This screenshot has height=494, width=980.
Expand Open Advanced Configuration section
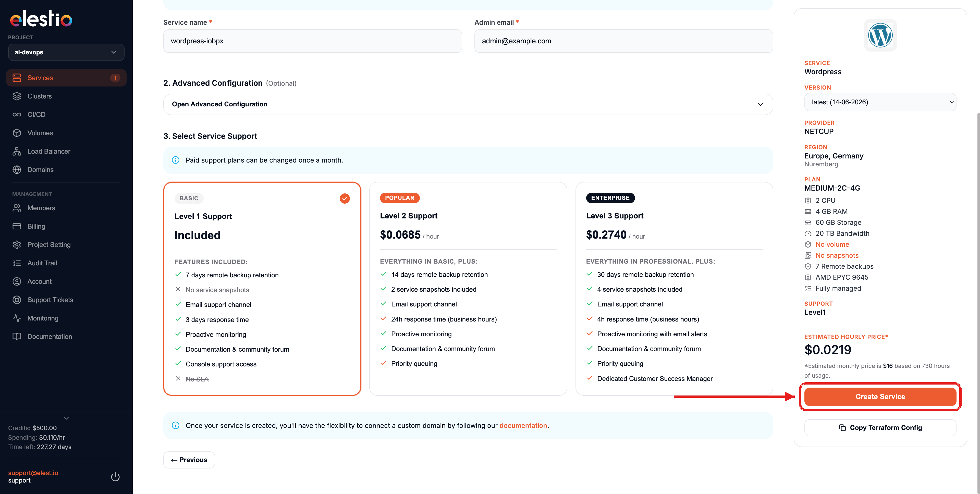[x=468, y=104]
